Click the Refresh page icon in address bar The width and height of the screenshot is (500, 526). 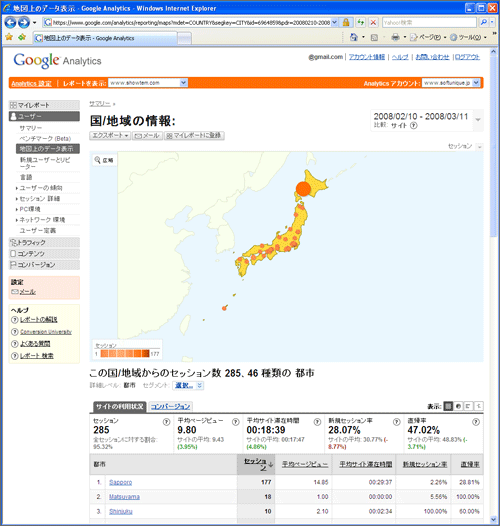coord(360,22)
